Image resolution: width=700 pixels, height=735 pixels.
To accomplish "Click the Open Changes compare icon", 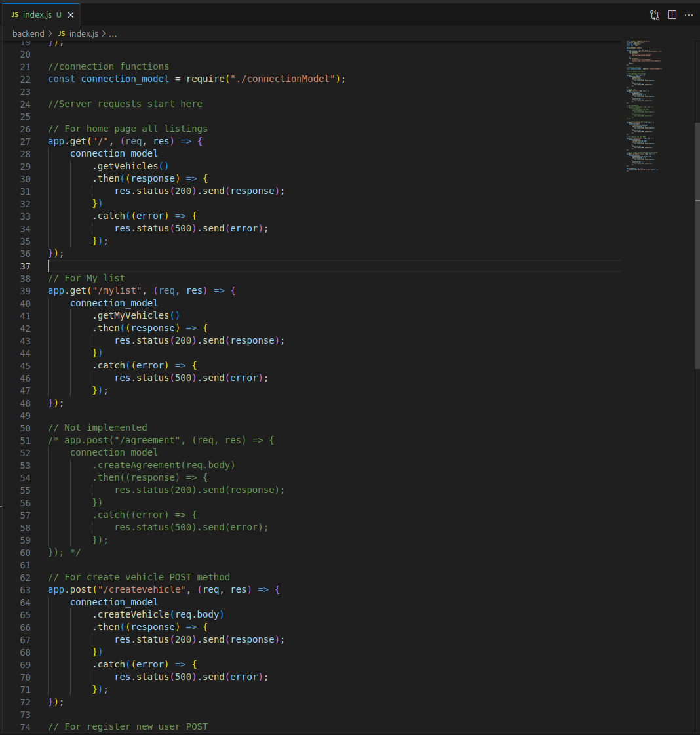I will (654, 15).
